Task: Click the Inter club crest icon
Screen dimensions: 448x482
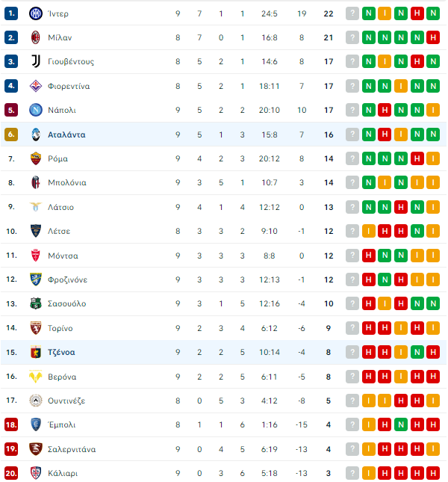Action: tap(36, 13)
